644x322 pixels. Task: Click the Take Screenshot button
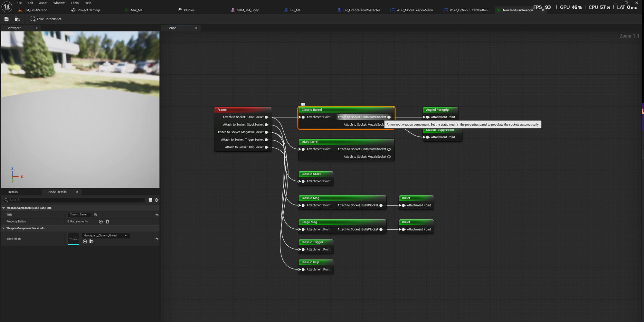[46, 19]
